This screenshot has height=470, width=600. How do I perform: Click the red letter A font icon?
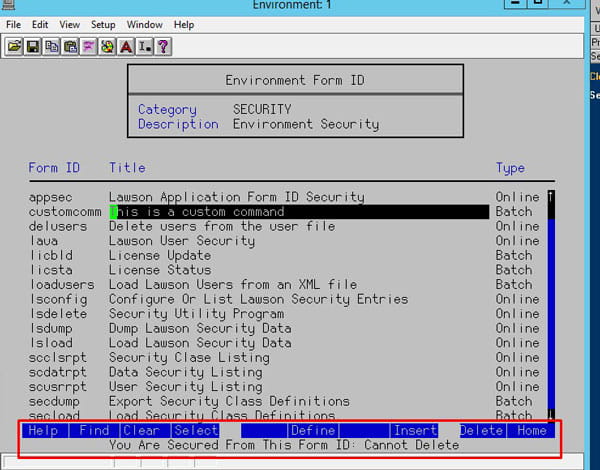pyautogui.click(x=126, y=47)
